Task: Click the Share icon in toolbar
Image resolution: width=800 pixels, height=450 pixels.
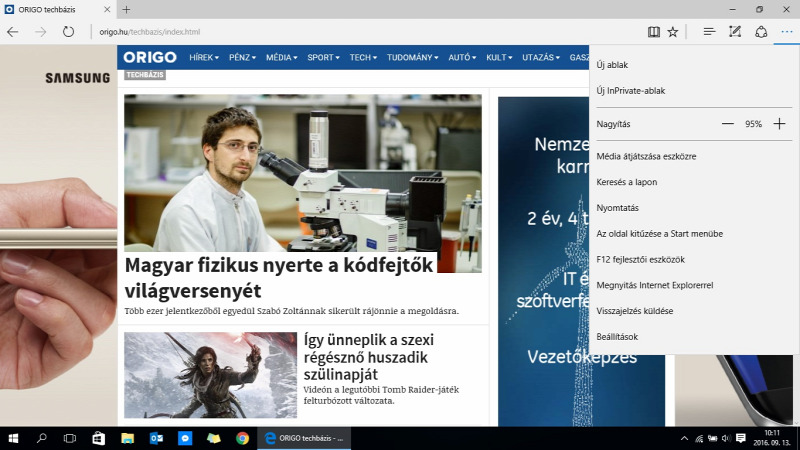Action: [761, 32]
